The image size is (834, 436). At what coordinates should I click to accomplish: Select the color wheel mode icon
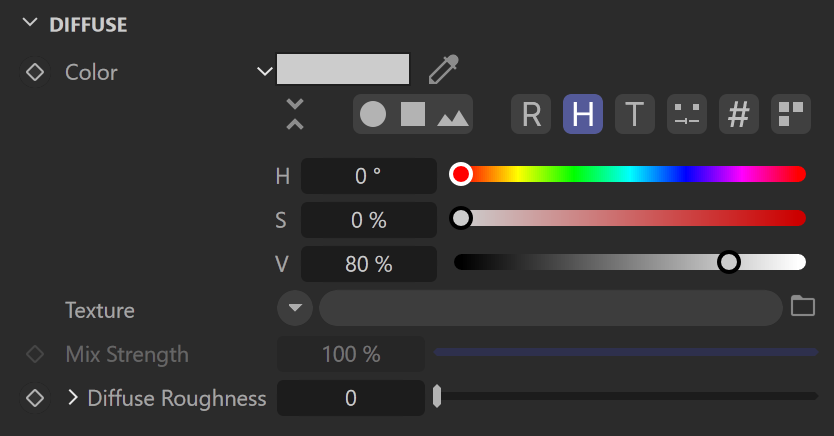click(373, 114)
